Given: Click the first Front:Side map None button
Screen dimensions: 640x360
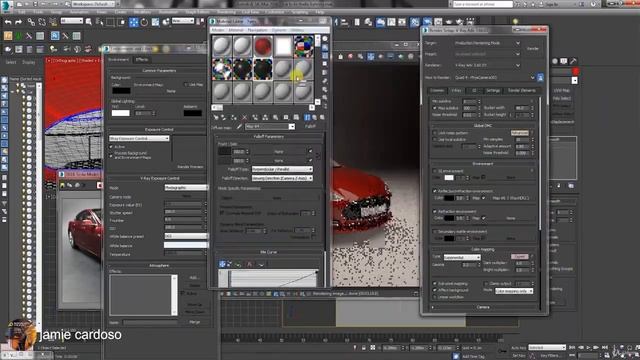Looking at the screenshot, I should pos(279,151).
